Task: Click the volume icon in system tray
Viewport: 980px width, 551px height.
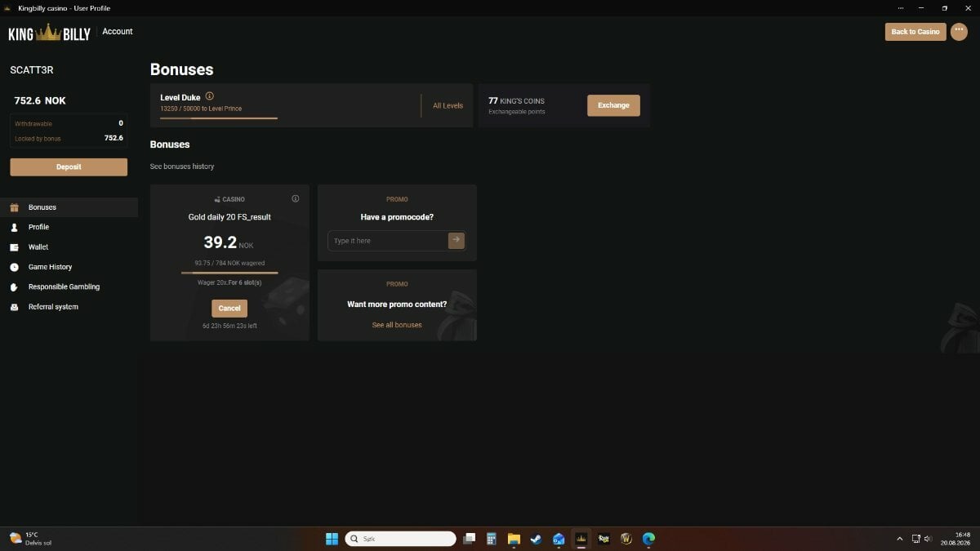Action: pos(928,539)
